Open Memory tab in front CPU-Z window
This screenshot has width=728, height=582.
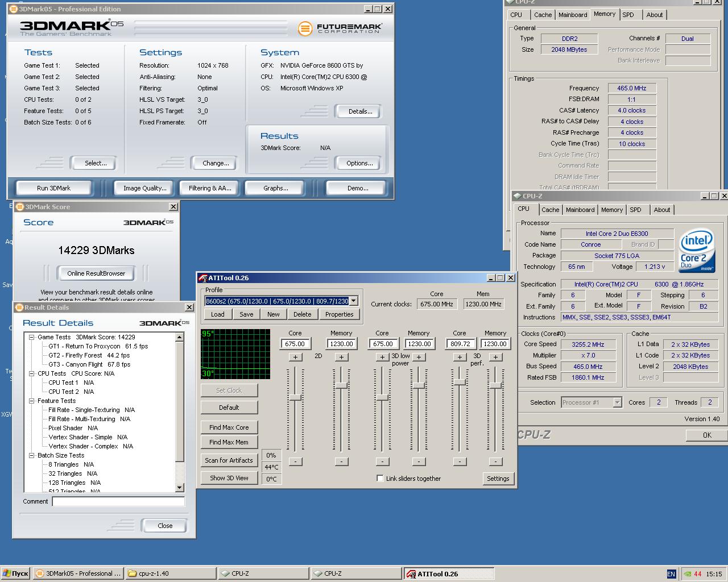point(612,210)
